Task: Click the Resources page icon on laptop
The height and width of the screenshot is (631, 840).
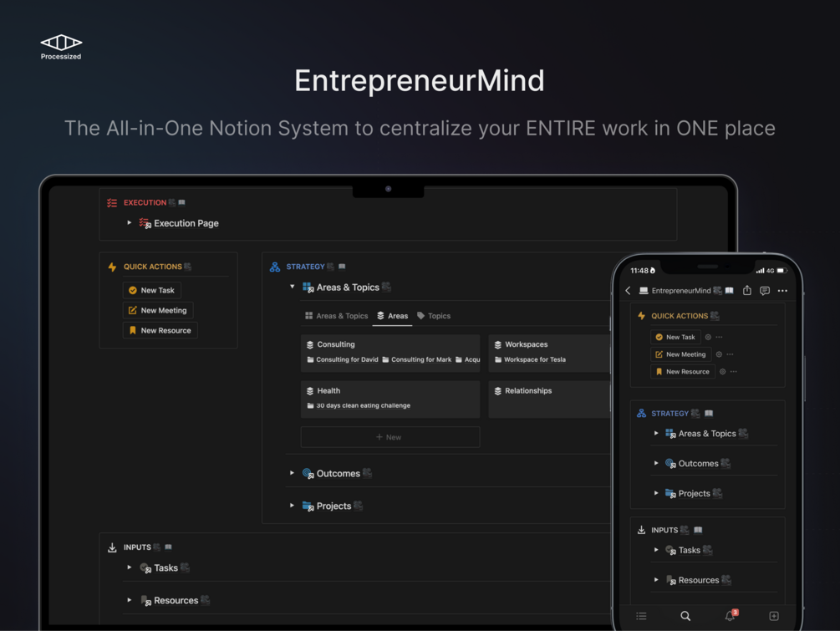Action: (145, 600)
